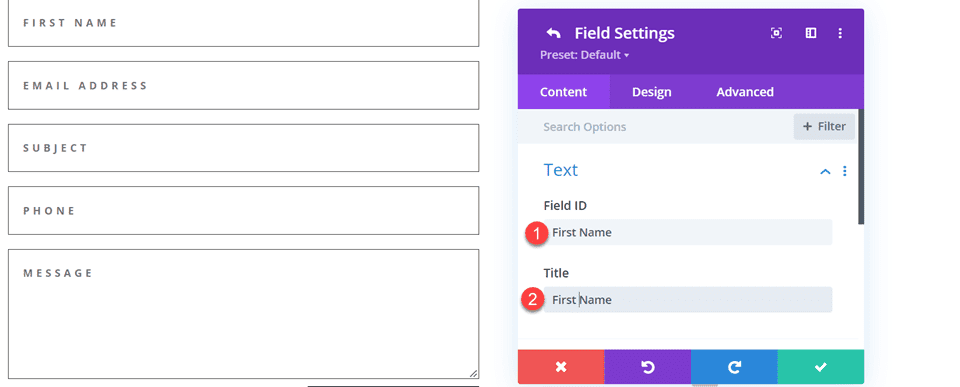This screenshot has width=960, height=387.
Task: Click the purple undo button
Action: click(x=648, y=367)
